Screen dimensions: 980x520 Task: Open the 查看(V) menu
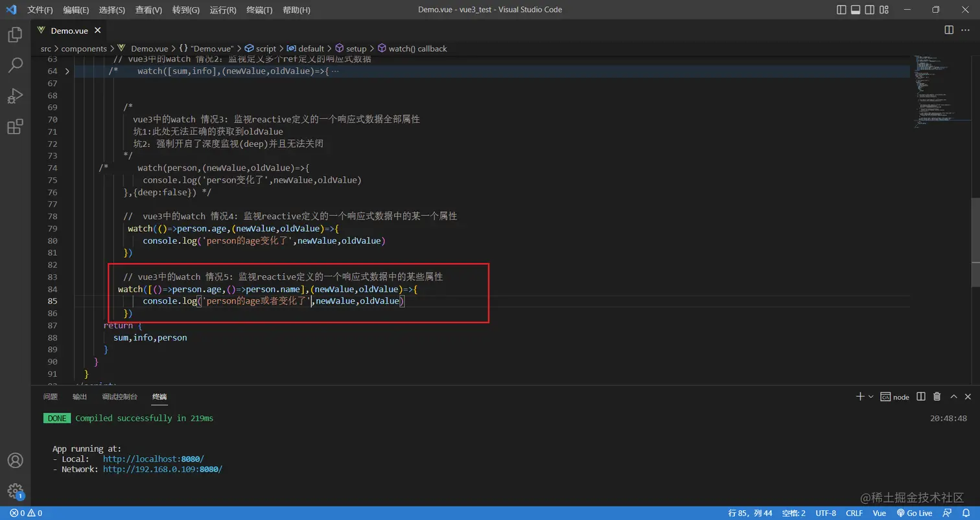148,10
